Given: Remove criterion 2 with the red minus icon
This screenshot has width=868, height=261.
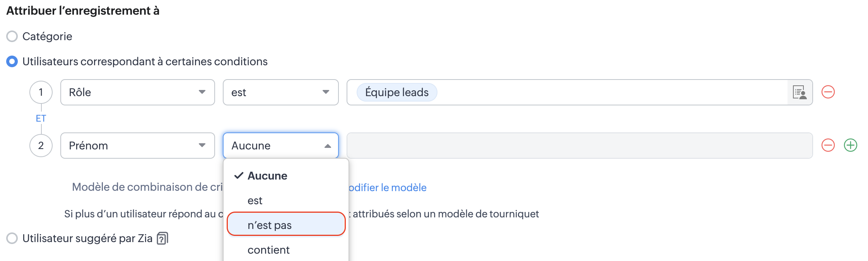Looking at the screenshot, I should coord(828,146).
